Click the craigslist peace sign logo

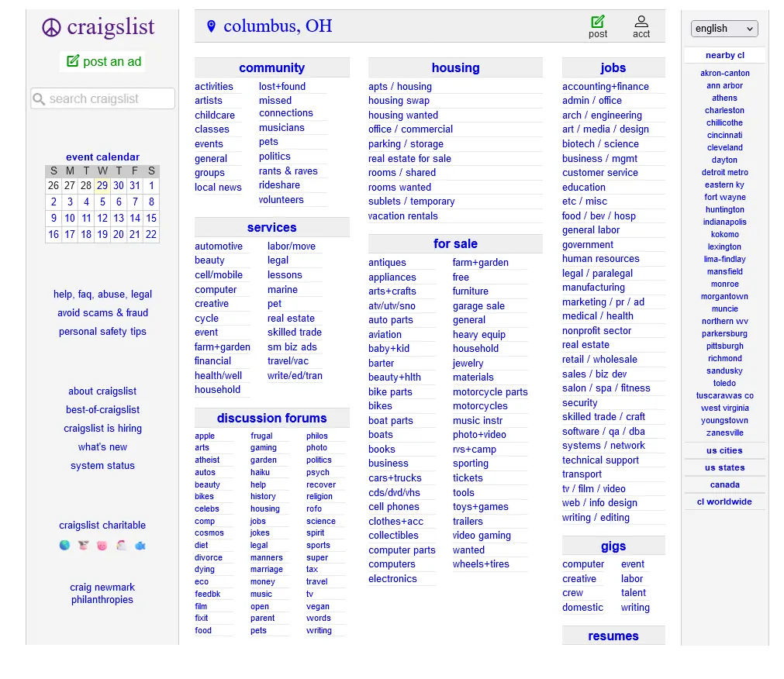[x=51, y=27]
